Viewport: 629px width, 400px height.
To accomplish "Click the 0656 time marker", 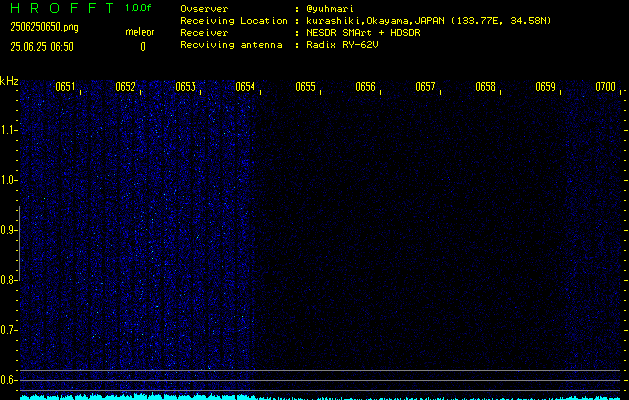I will click(x=365, y=87).
